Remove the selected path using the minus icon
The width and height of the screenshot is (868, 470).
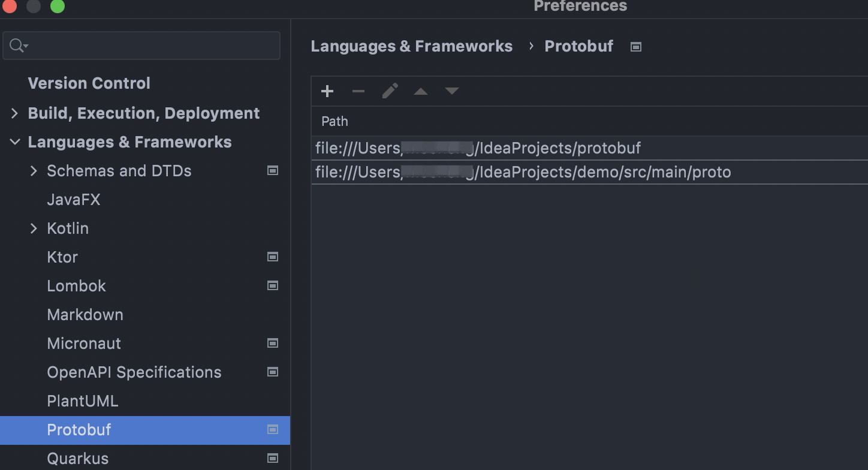coord(358,91)
